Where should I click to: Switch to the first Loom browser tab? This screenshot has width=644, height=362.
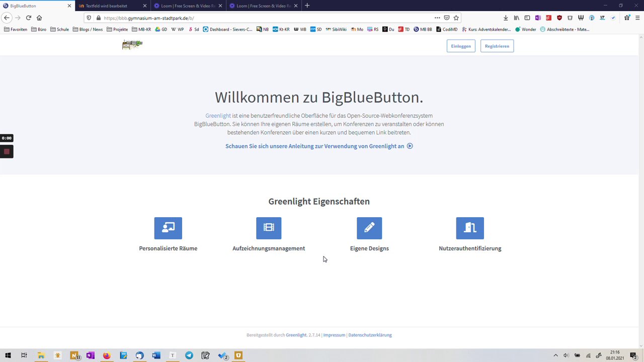click(x=188, y=6)
